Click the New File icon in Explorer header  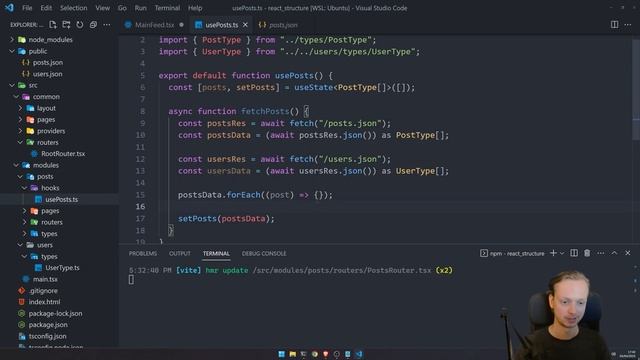point(53,25)
